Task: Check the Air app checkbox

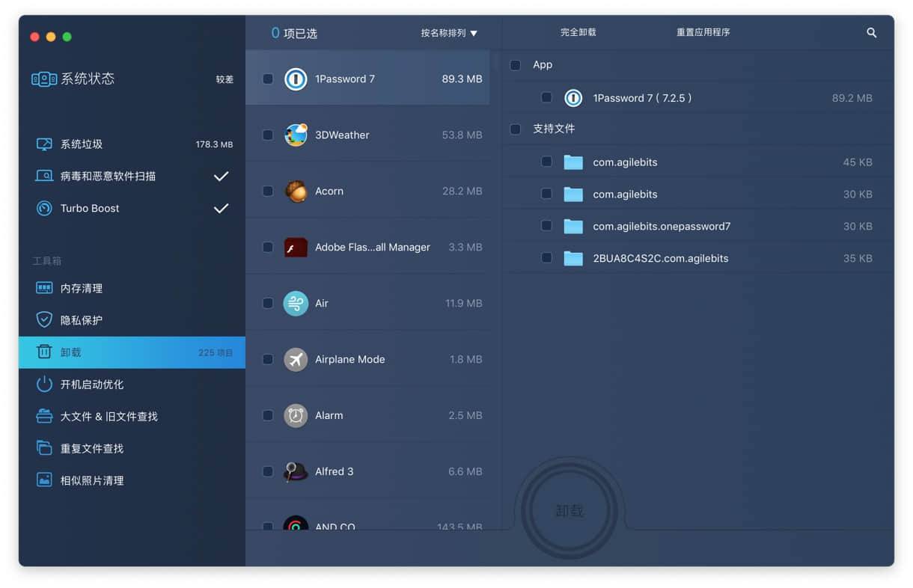Action: (x=267, y=303)
